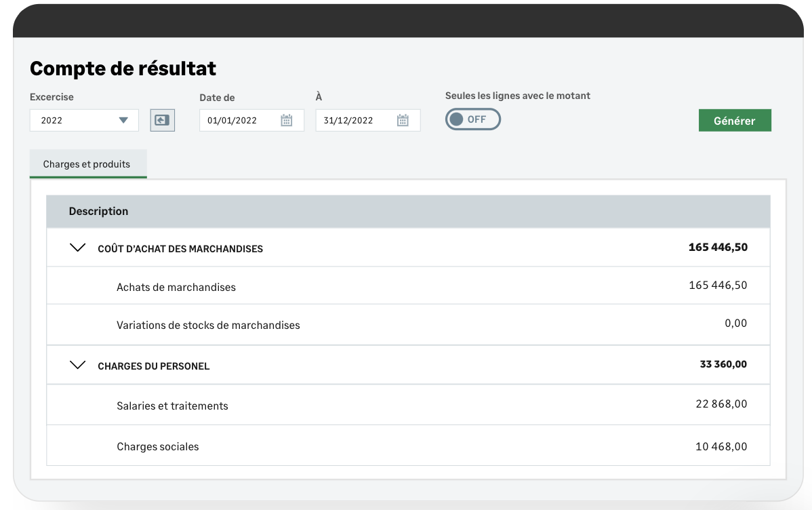This screenshot has width=812, height=510.
Task: Select Charges sociales row
Action: 158,446
